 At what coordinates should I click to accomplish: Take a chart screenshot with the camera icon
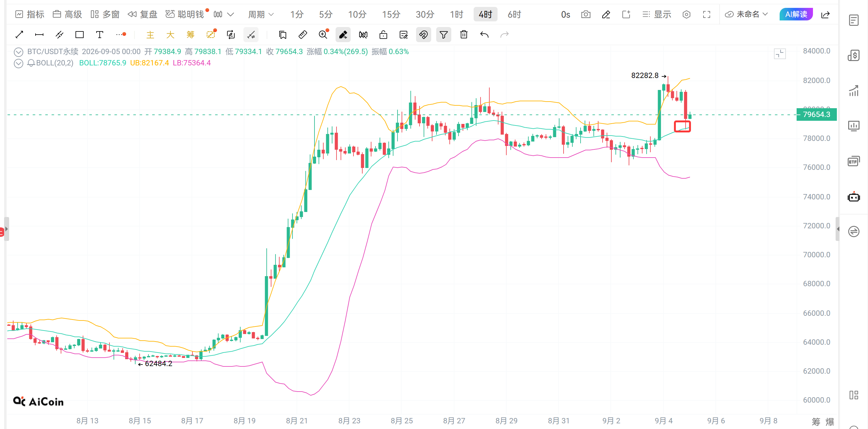(586, 14)
